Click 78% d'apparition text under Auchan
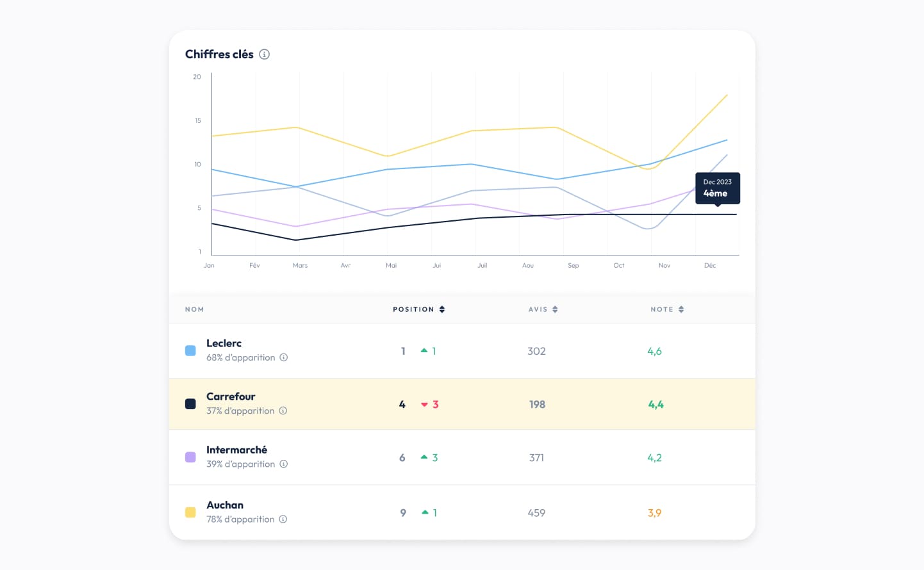924x570 pixels. tap(240, 519)
